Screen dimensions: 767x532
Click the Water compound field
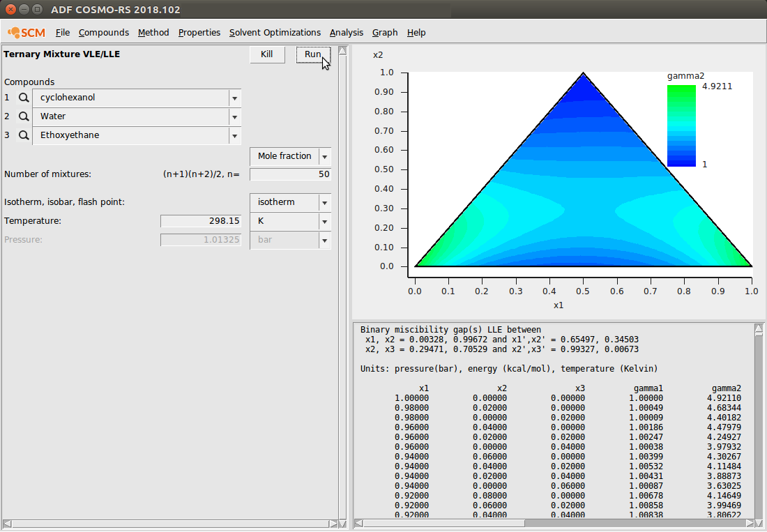pos(130,117)
